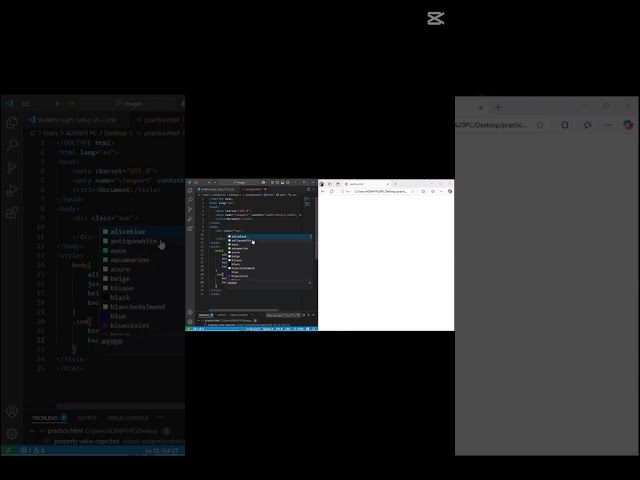Click Run and Debug icon in the small center VS Code
The image size is (640, 480).
190,219
